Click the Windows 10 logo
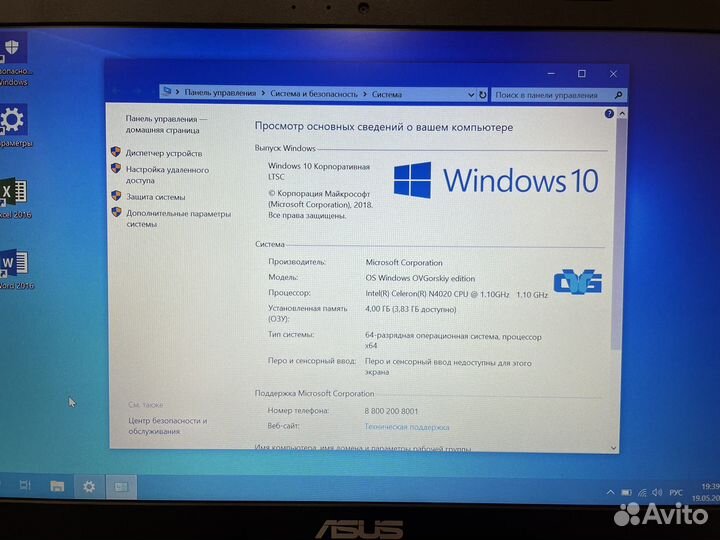This screenshot has height=540, width=720. [x=496, y=180]
